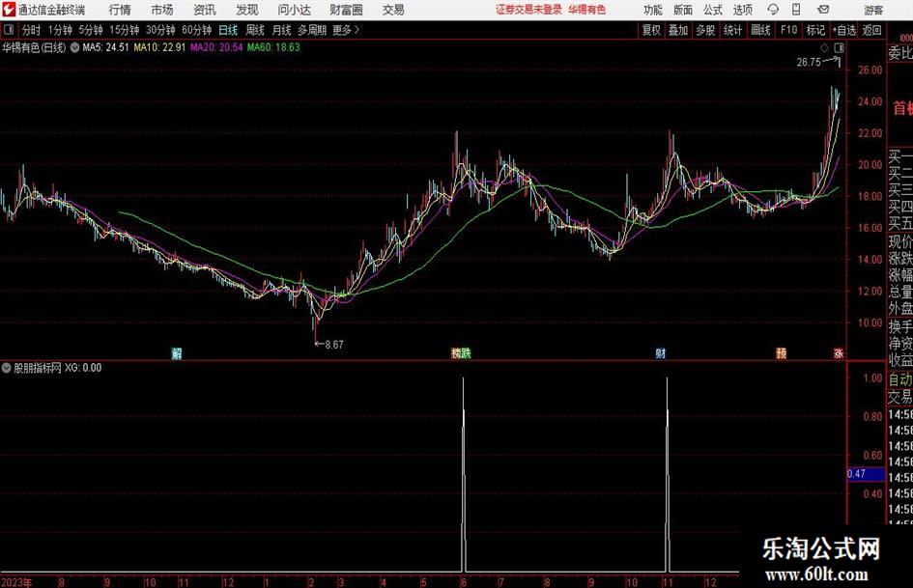Click the XG: 0.00 indicator value
The height and width of the screenshot is (588, 913).
(x=83, y=368)
